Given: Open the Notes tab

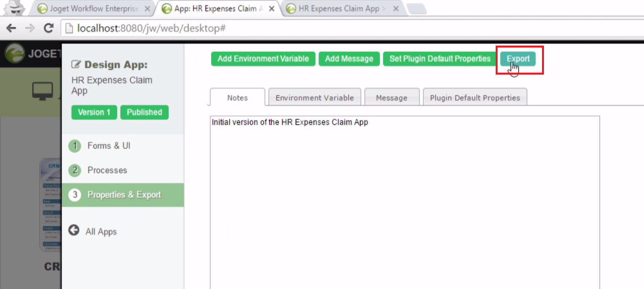Looking at the screenshot, I should pyautogui.click(x=238, y=98).
